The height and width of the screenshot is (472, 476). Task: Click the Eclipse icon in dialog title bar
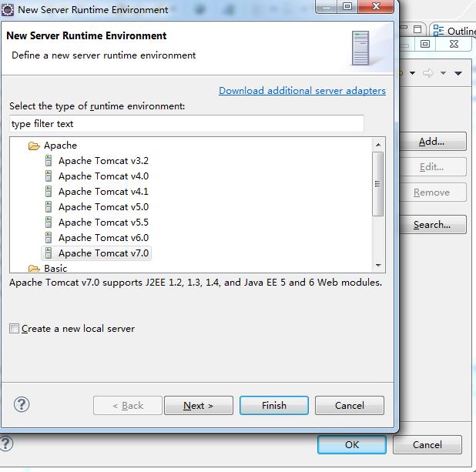tap(8, 10)
